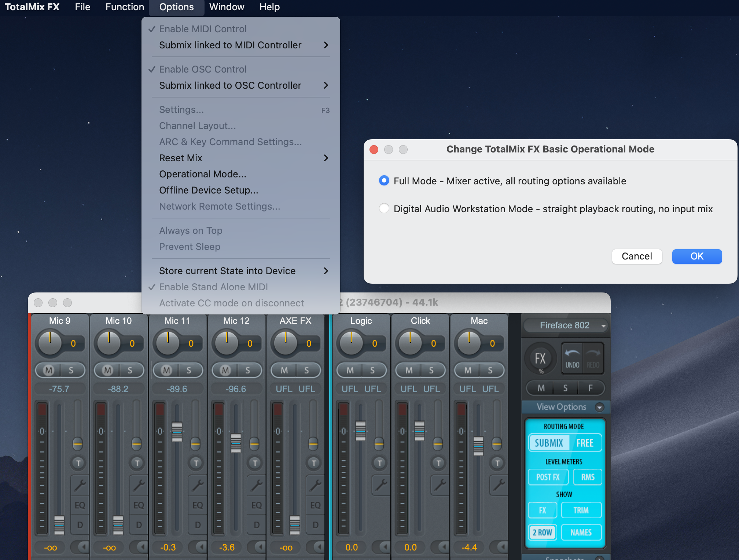This screenshot has width=739, height=560.
Task: Toggle POST FX level meters button
Action: pyautogui.click(x=548, y=477)
